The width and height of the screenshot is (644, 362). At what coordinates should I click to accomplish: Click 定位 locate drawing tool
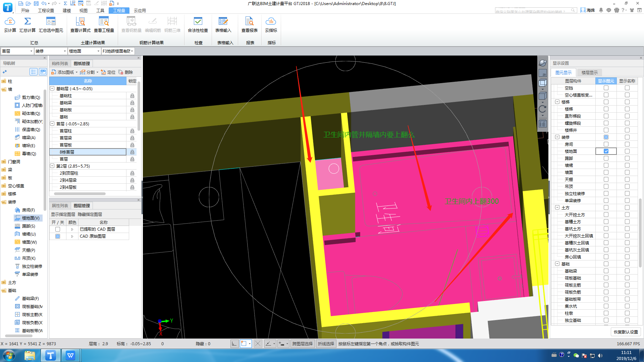tap(108, 72)
